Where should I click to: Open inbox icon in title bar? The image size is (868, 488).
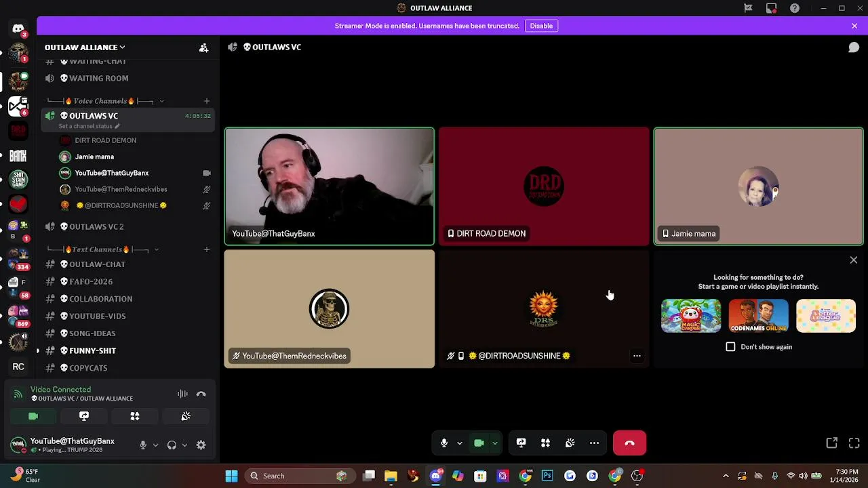[x=771, y=8]
